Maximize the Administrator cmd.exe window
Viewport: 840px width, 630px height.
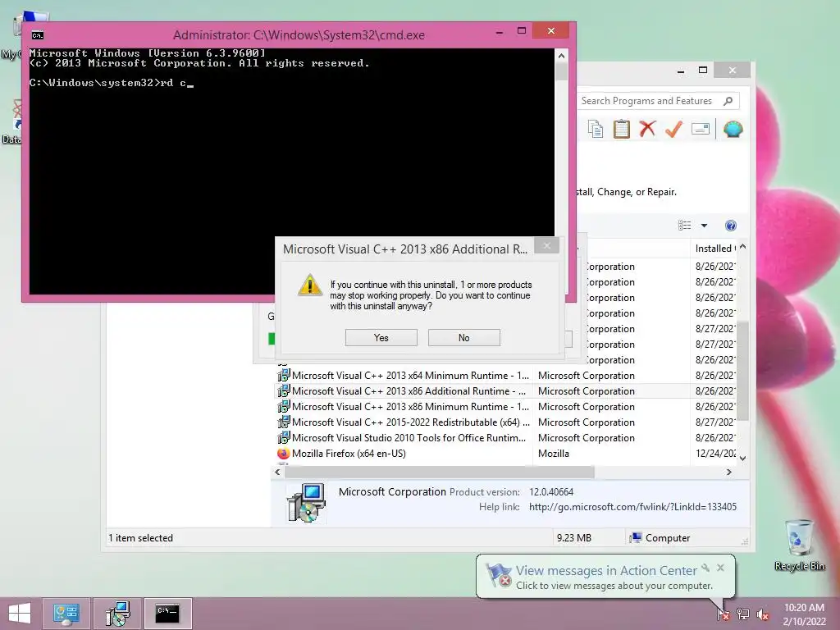tap(521, 31)
